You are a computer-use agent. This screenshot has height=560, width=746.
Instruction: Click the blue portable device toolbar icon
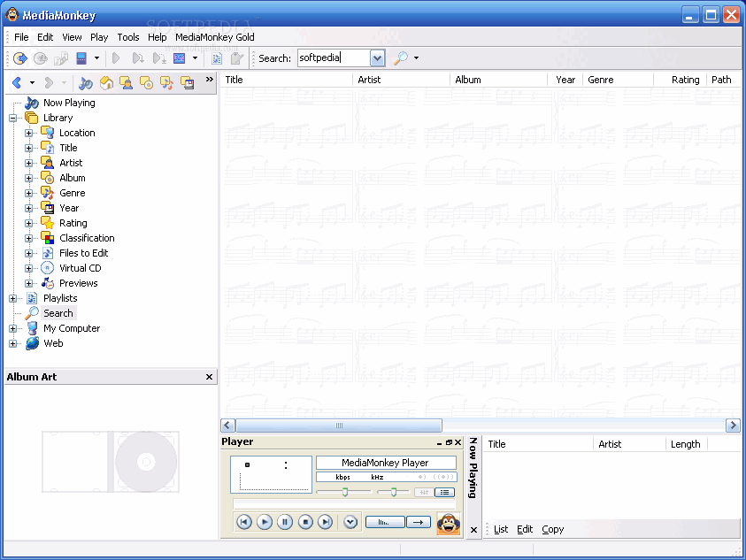81,58
